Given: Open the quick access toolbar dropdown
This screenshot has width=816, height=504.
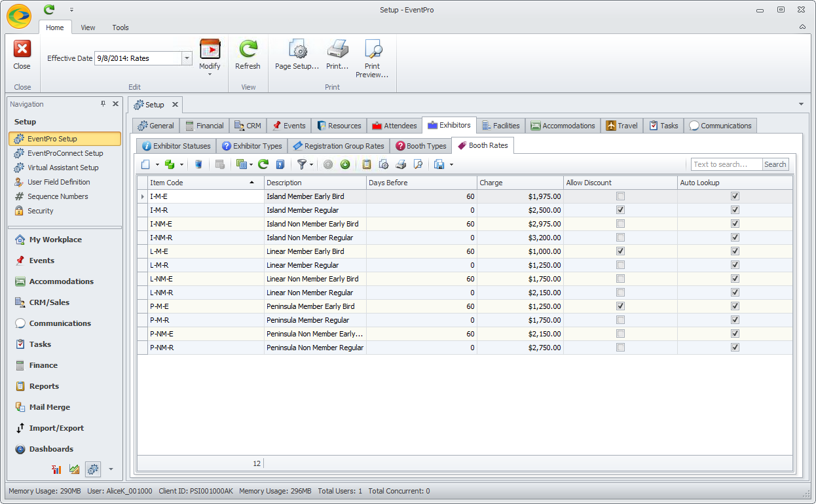Looking at the screenshot, I should pos(71,10).
